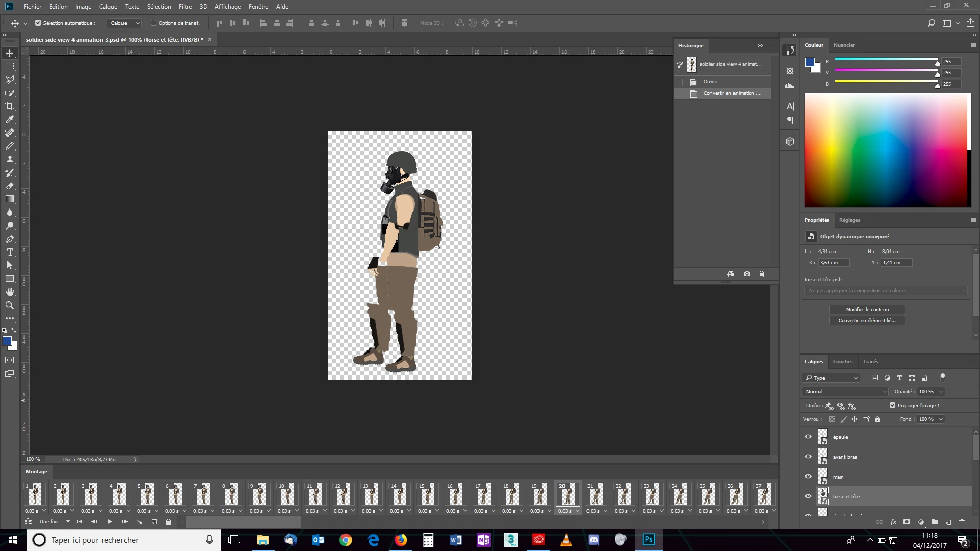Open the Filtre menu
Viewport: 980px width, 551px height.
tap(185, 7)
